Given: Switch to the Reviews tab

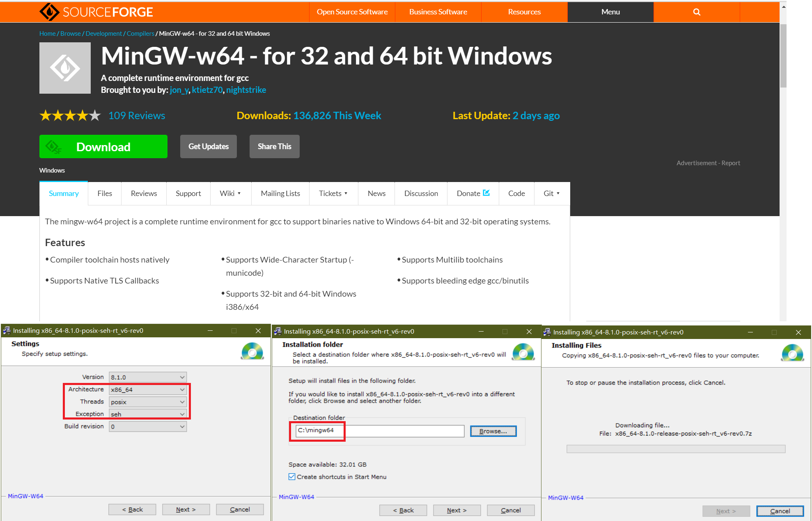Looking at the screenshot, I should point(144,193).
